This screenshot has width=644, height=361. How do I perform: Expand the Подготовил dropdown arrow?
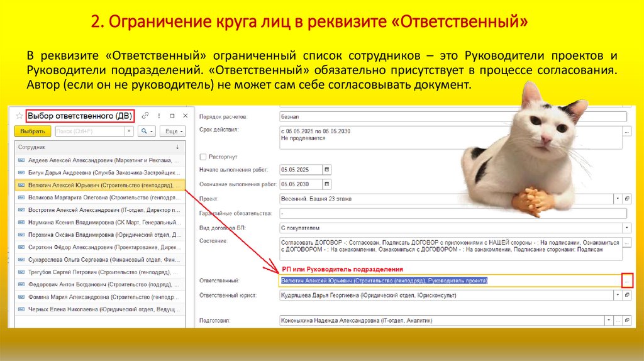(x=609, y=321)
